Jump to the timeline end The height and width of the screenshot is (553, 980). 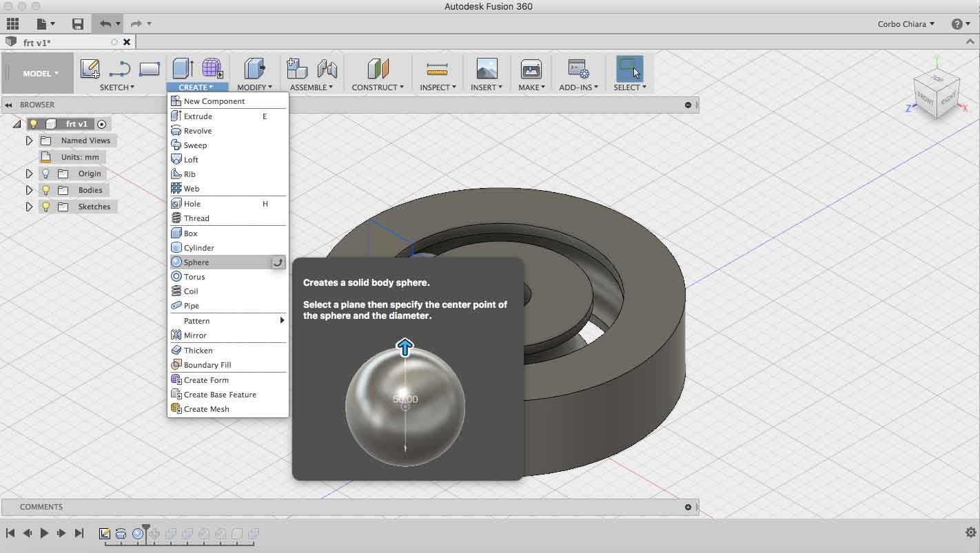point(79,533)
